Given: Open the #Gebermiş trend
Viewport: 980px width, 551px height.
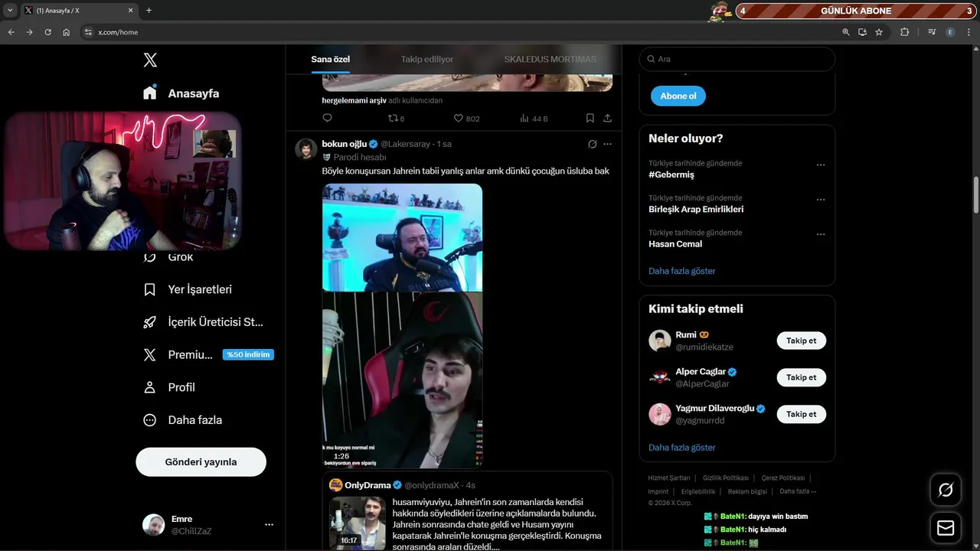Looking at the screenshot, I should click(x=671, y=174).
